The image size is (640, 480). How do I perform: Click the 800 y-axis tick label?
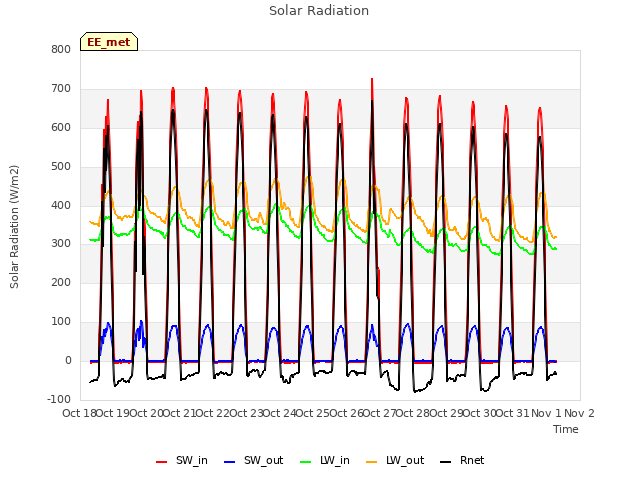coord(61,49)
